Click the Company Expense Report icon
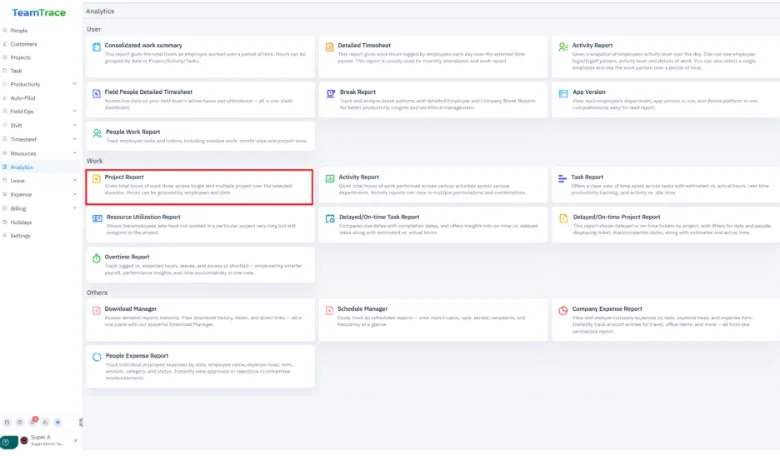Screen dimensions: 780x456 click(x=563, y=311)
